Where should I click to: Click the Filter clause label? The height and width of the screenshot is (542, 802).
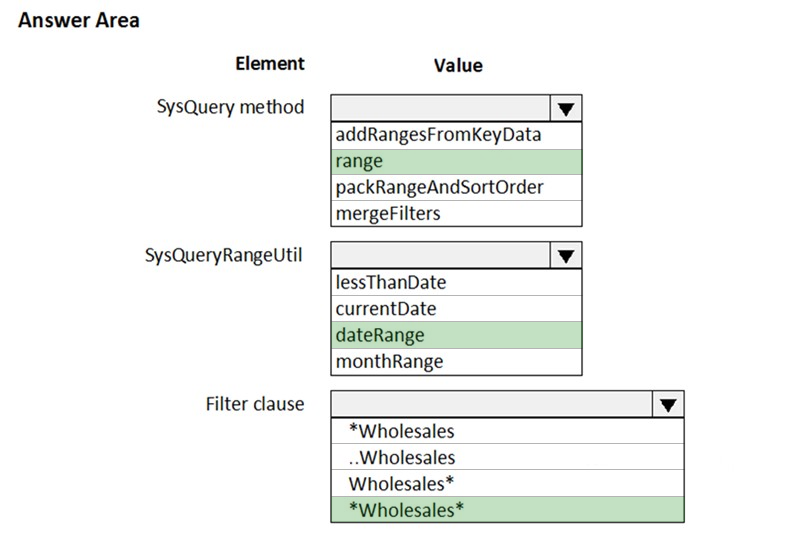click(255, 404)
